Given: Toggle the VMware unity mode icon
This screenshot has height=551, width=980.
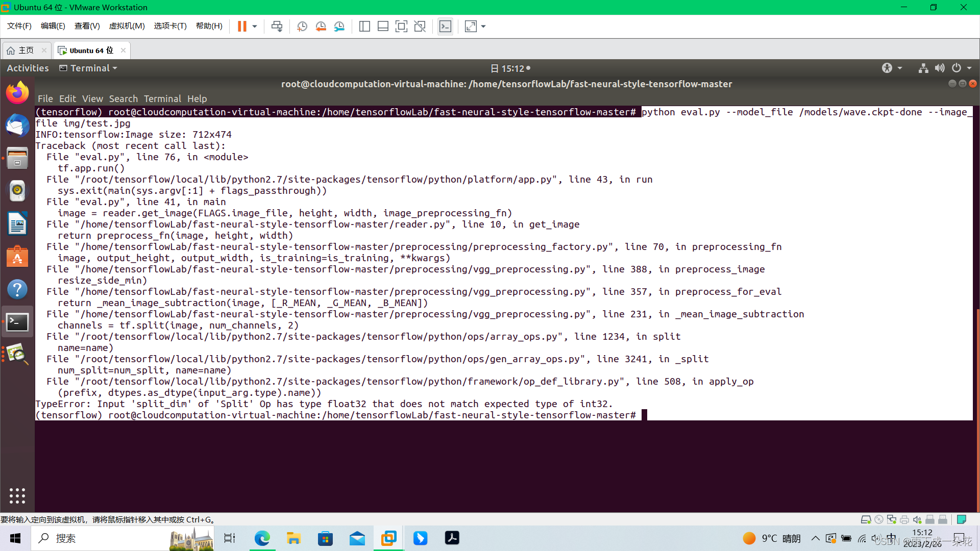Looking at the screenshot, I should pyautogui.click(x=420, y=26).
